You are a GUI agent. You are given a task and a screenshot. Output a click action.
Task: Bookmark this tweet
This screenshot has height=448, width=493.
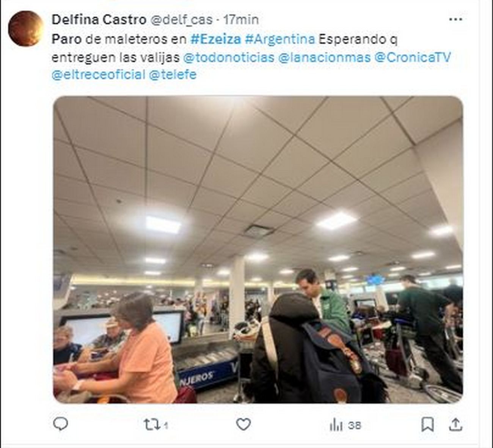pos(427,424)
